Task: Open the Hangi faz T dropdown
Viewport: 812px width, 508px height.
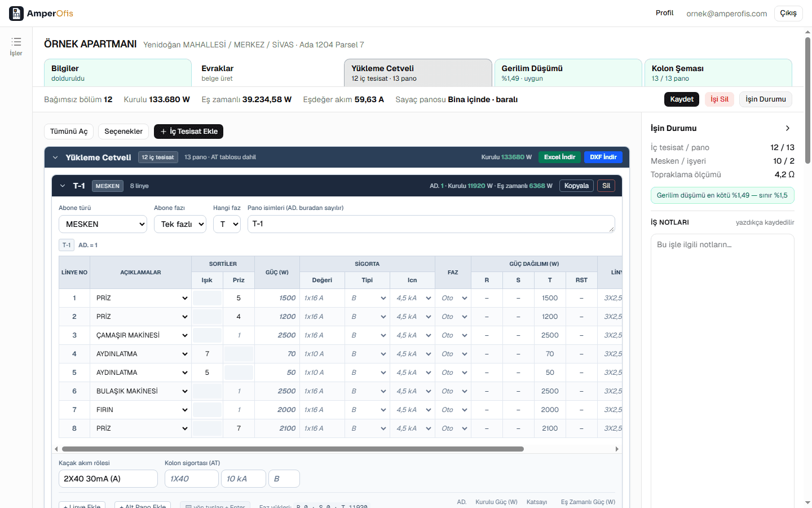Action: [x=227, y=224]
